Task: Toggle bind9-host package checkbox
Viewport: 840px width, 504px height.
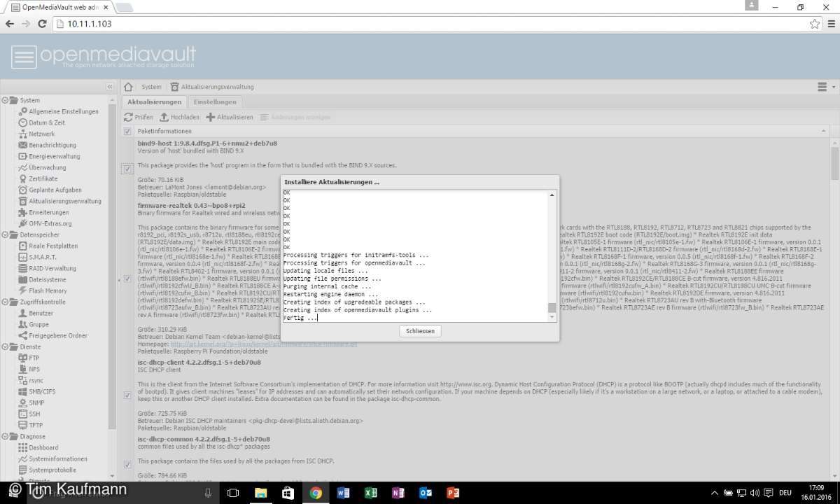Action: tap(127, 169)
